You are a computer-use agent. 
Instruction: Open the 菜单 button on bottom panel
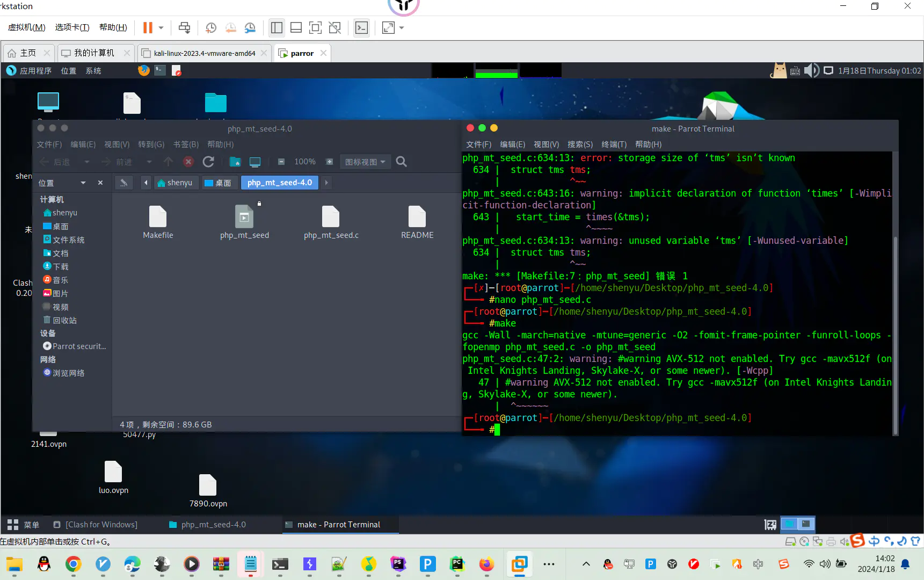coord(24,525)
